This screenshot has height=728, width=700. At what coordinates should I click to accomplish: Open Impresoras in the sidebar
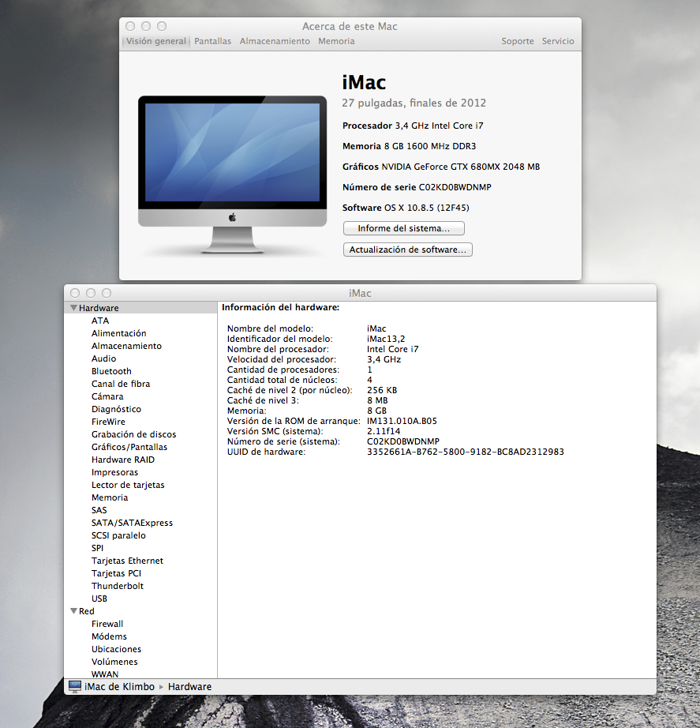click(x=114, y=472)
